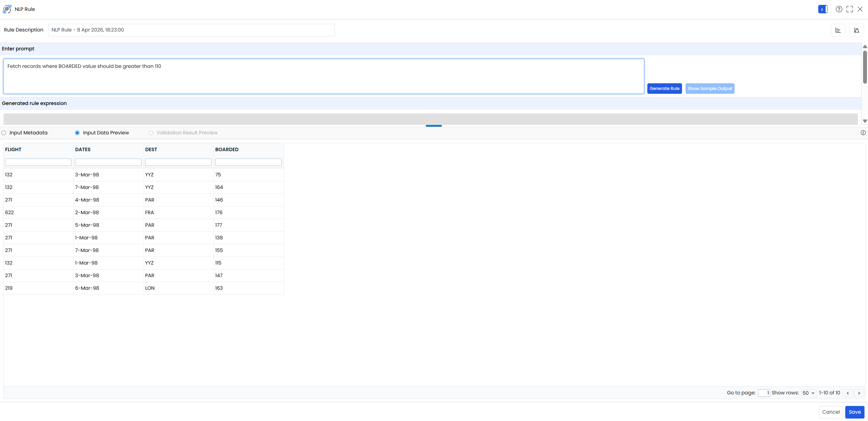
Task: Select the BOARDED cell with value 177
Action: click(x=249, y=225)
